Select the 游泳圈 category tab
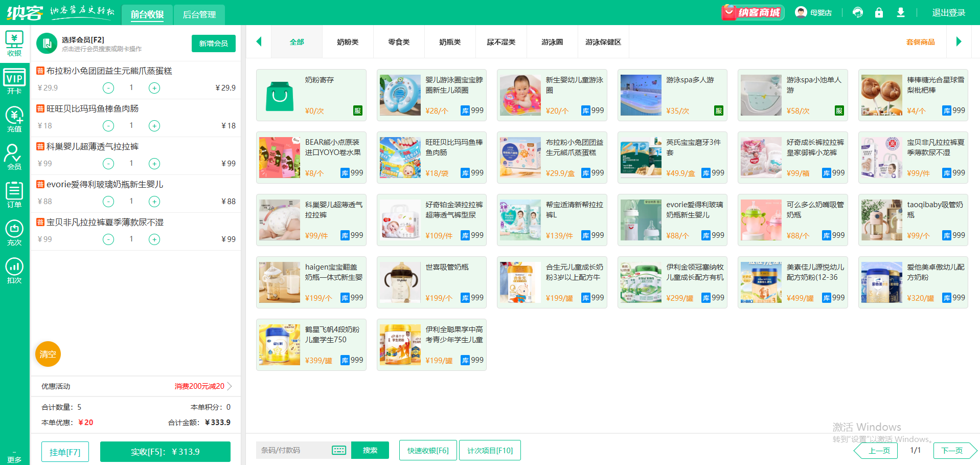 tap(552, 42)
